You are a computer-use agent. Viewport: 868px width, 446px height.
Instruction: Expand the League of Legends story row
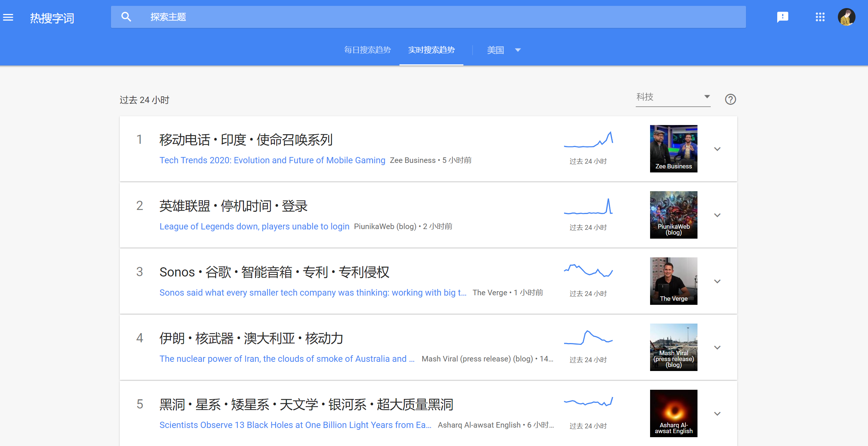pos(717,215)
